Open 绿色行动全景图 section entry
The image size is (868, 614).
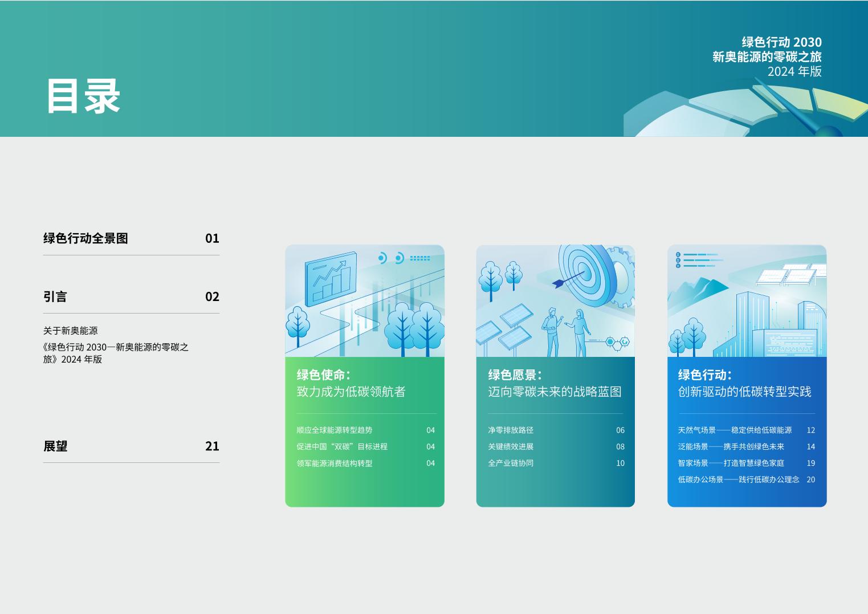coord(85,238)
